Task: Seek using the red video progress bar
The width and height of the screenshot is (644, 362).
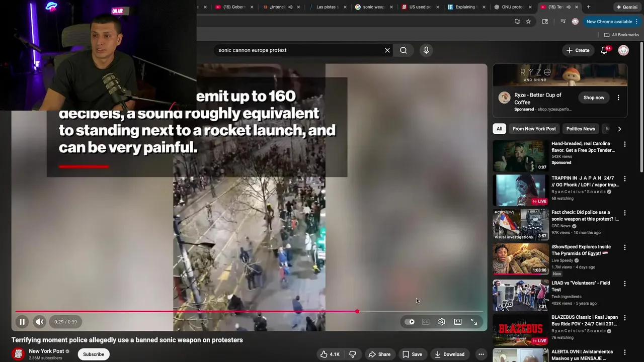Action: 249,312
